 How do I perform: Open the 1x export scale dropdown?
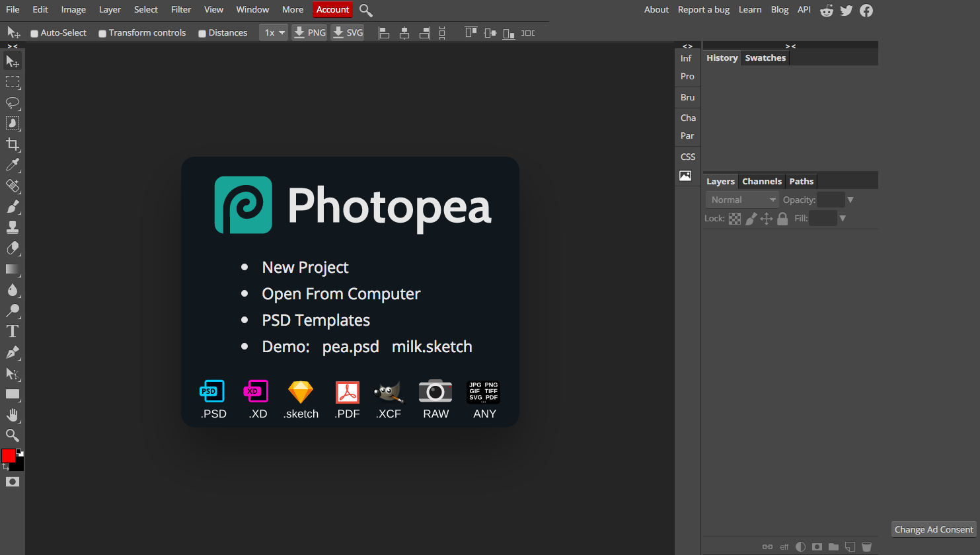[274, 32]
